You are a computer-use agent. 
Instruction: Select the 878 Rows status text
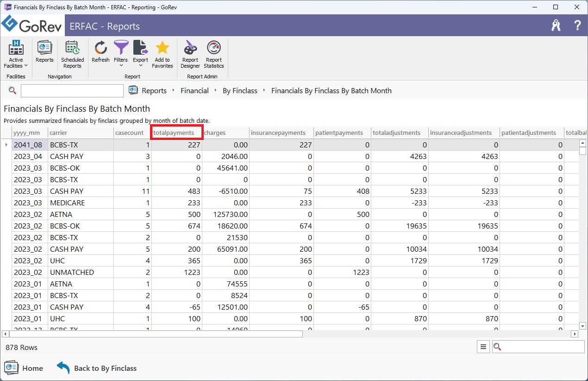pyautogui.click(x=22, y=347)
